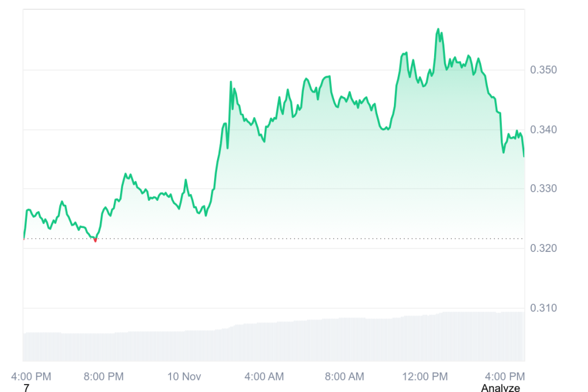The height and width of the screenshot is (392, 588).
Task: Click the 0.350 price axis label
Action: coord(542,70)
